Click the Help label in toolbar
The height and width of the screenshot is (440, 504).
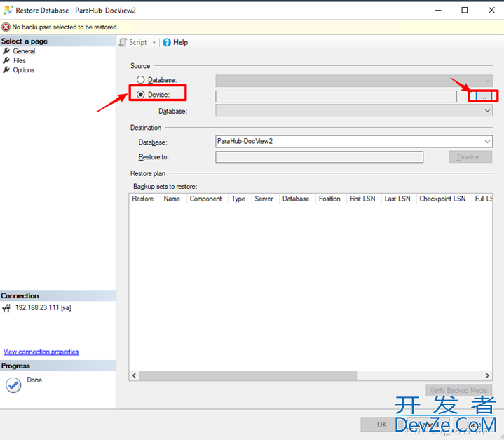[180, 43]
